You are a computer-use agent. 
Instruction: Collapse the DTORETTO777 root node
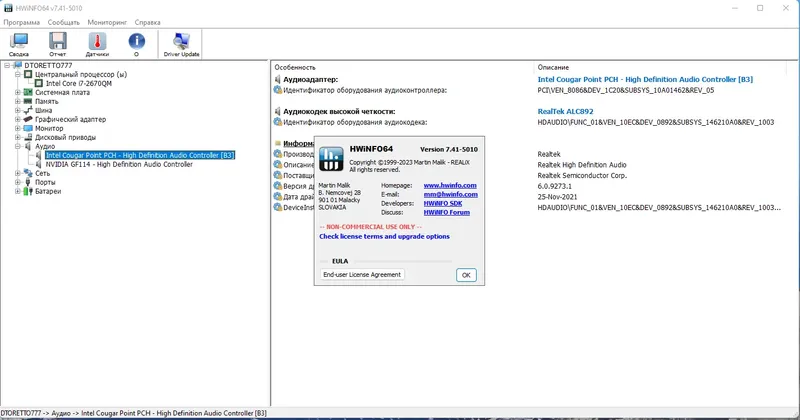7,65
